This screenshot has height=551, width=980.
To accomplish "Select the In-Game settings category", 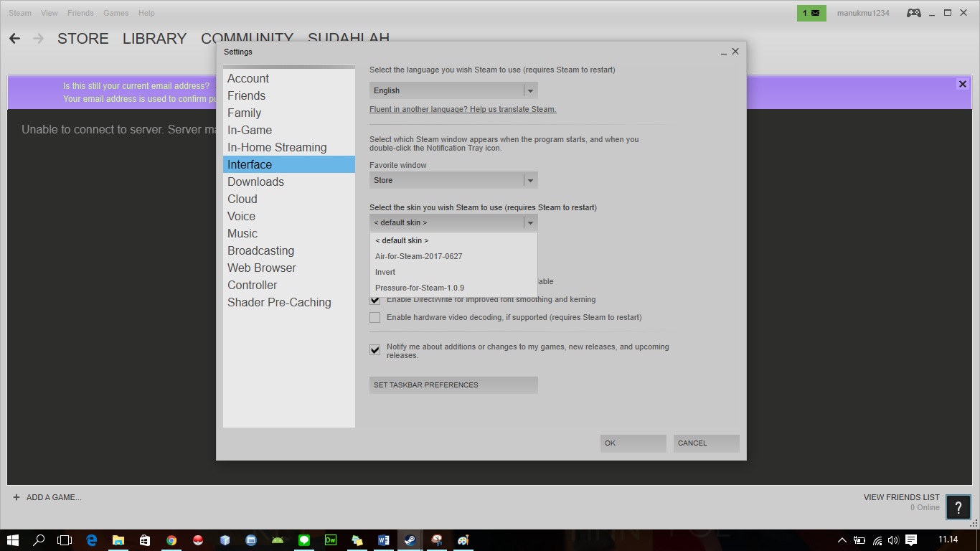I will coord(289,130).
